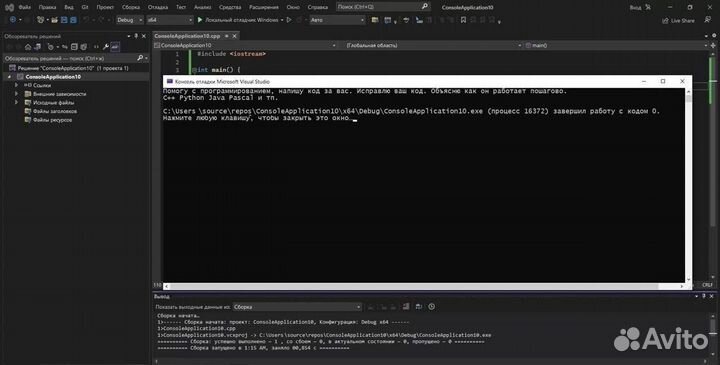
Task: Click the Save All icon in toolbar
Action: coord(73,20)
